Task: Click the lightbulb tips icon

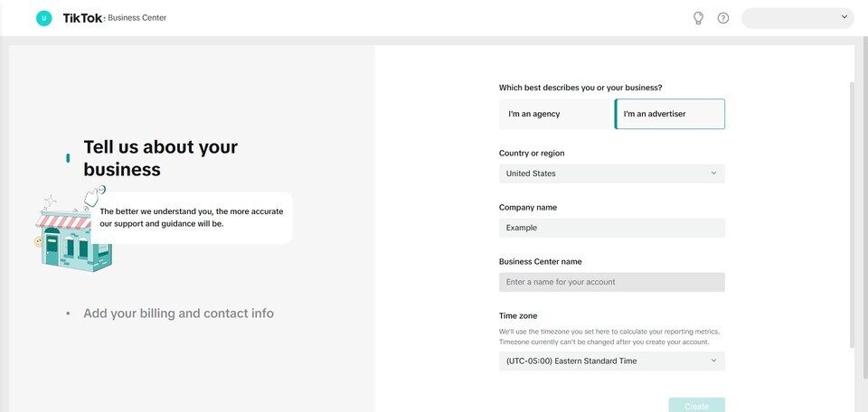Action: (698, 18)
